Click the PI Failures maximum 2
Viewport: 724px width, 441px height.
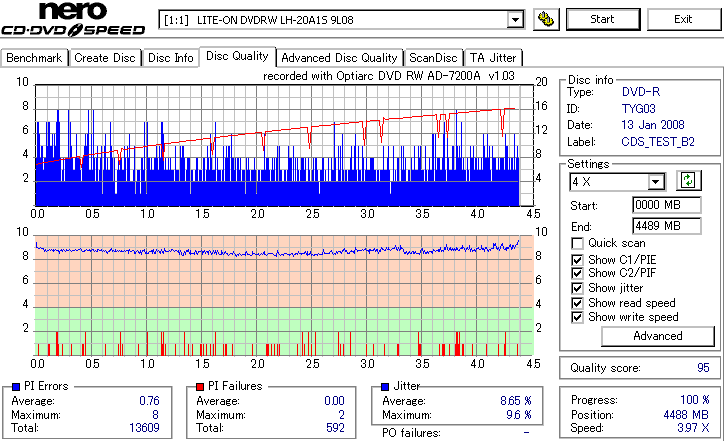coord(342,415)
